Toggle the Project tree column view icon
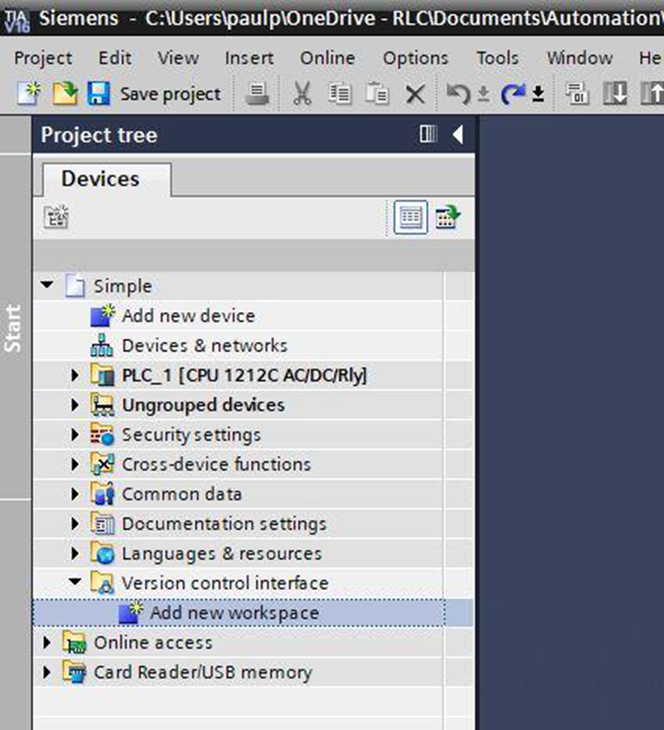This screenshot has width=664, height=730. 429,135
